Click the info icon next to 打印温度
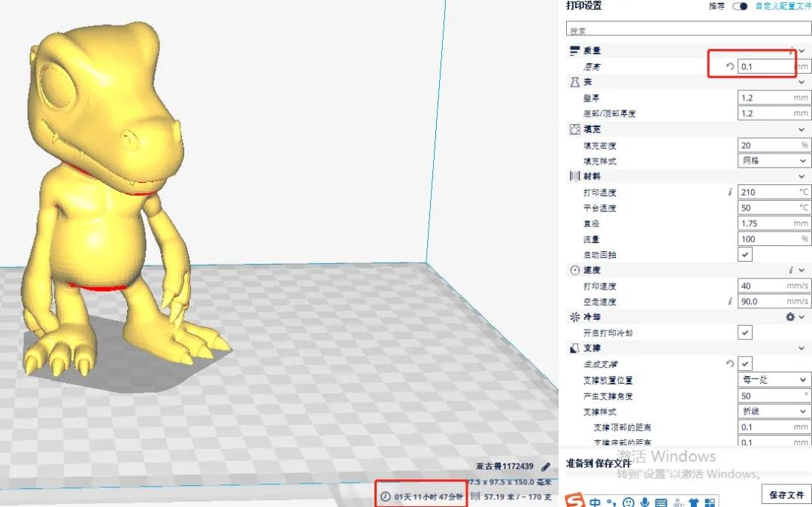Screen dimensions: 812x507 coord(729,192)
